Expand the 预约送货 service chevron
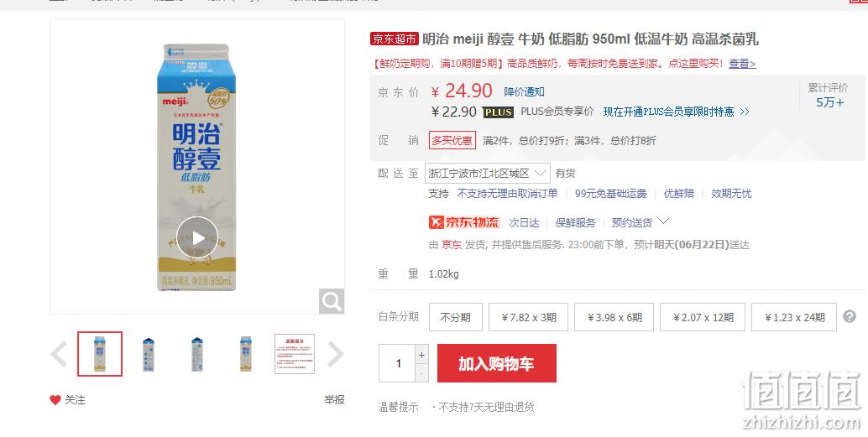Screen dimensions: 868x437 coord(664,221)
